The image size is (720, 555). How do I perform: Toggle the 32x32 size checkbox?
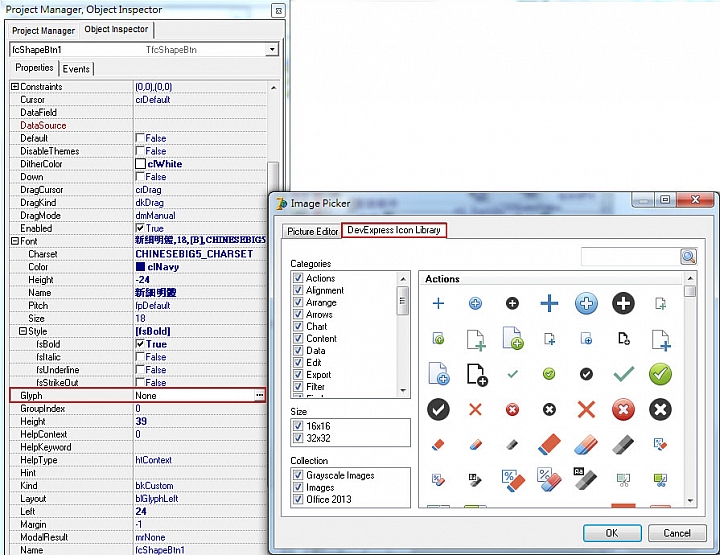(x=298, y=438)
